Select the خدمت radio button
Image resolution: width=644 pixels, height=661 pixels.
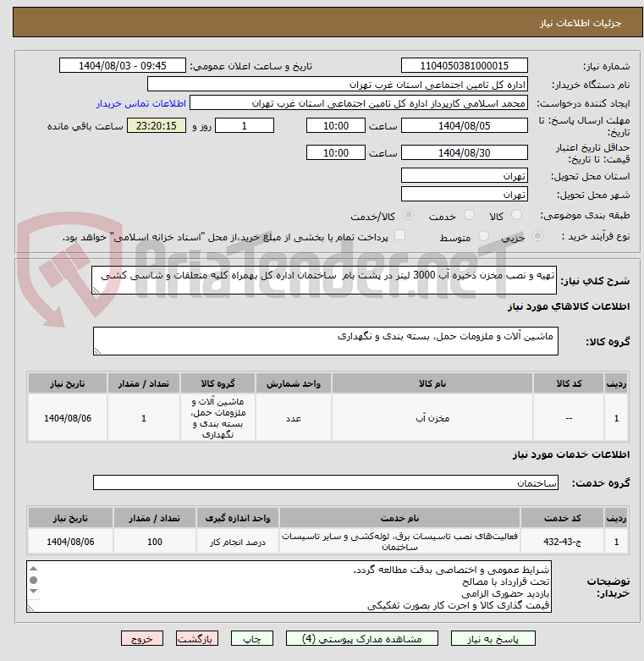click(x=469, y=215)
